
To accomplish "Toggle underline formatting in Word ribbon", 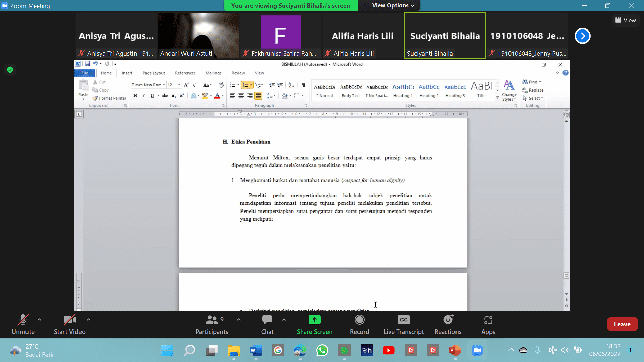I will click(152, 96).
